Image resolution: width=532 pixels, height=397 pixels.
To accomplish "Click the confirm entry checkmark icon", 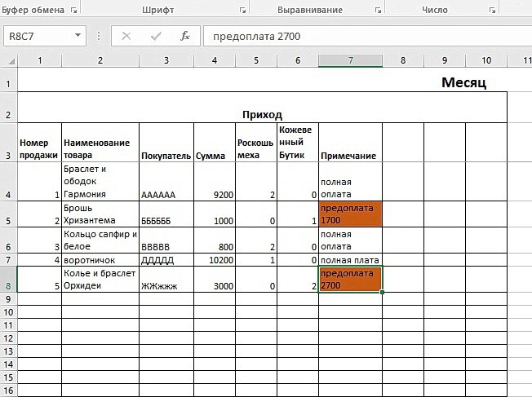I will tap(156, 36).
